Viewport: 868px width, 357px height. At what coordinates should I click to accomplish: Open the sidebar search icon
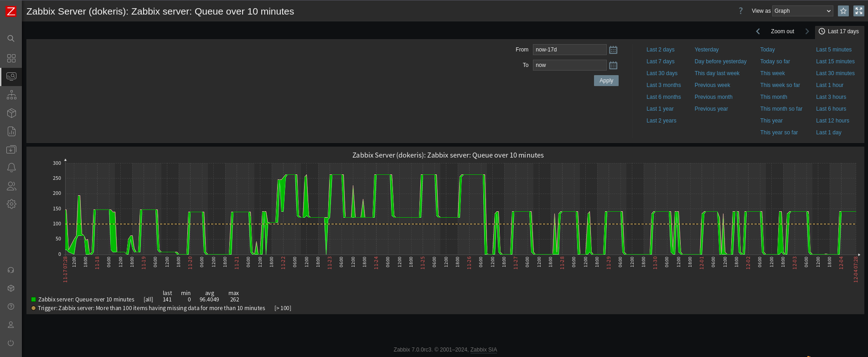coord(11,39)
